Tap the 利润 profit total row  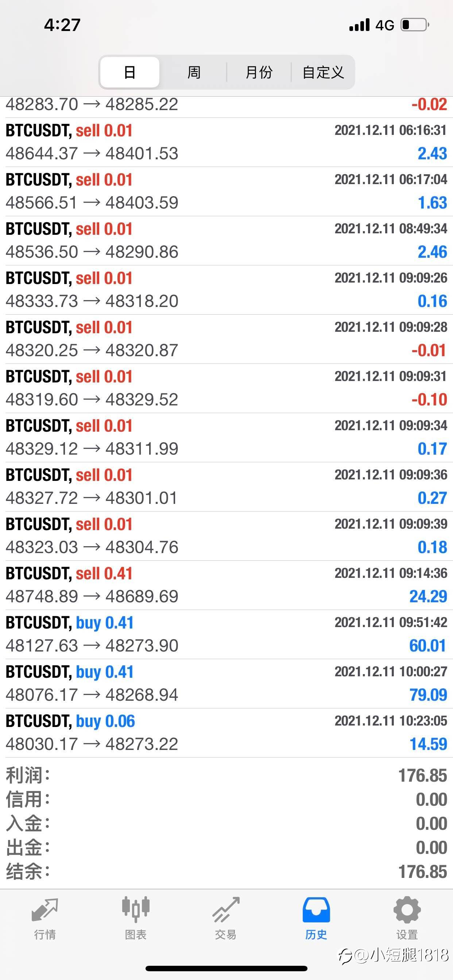(x=226, y=775)
